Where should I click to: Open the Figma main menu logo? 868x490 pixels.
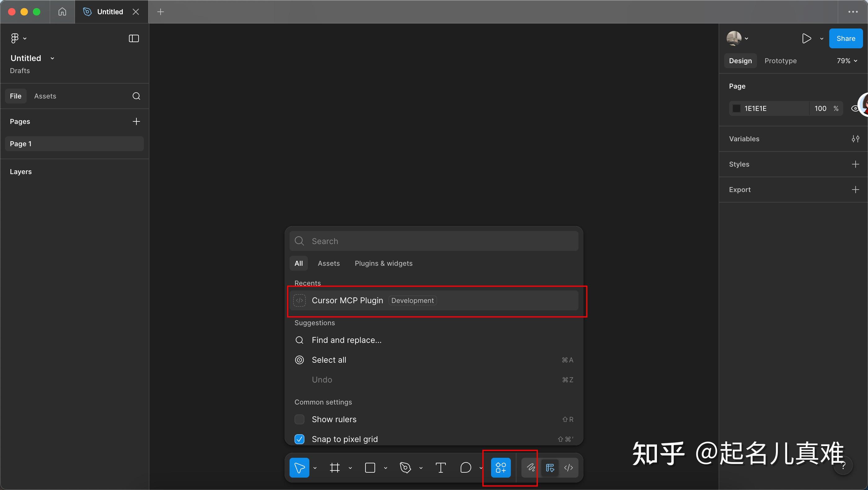pos(15,38)
